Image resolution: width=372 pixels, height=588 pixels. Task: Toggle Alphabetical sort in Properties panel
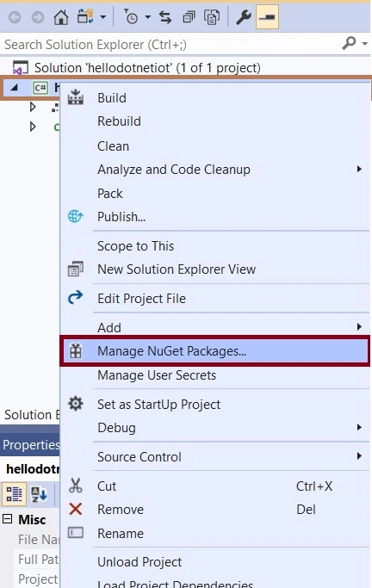click(x=39, y=494)
